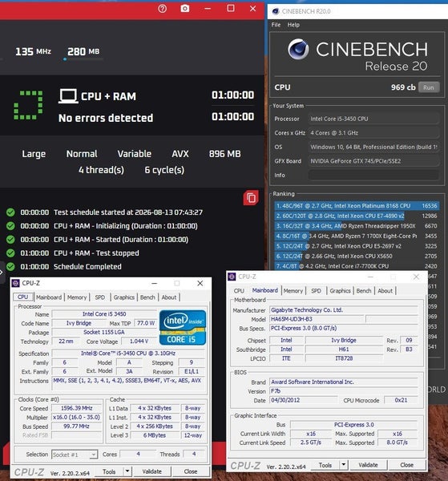Screen dimensions: 448x481
Task: Select ranking row Xeon Platinum 8168
Action: pos(357,206)
